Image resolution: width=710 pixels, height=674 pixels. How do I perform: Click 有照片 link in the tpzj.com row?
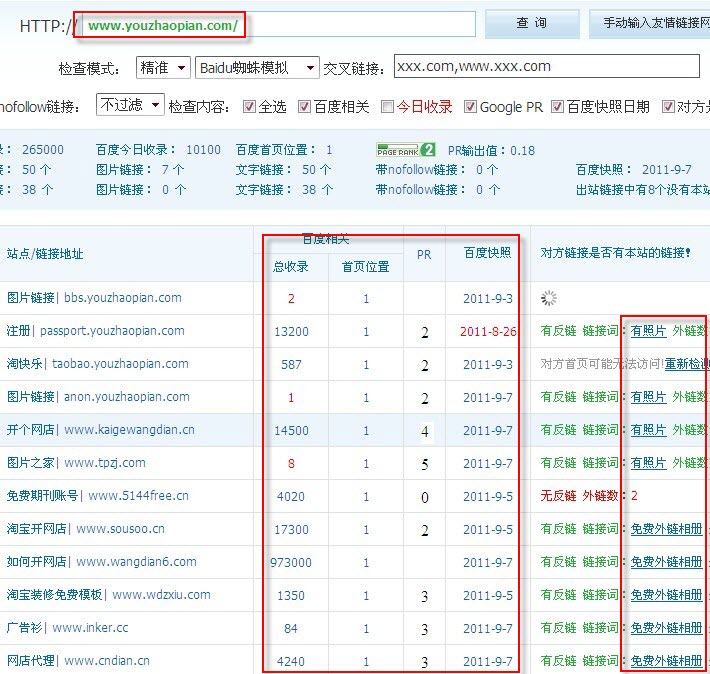(648, 462)
